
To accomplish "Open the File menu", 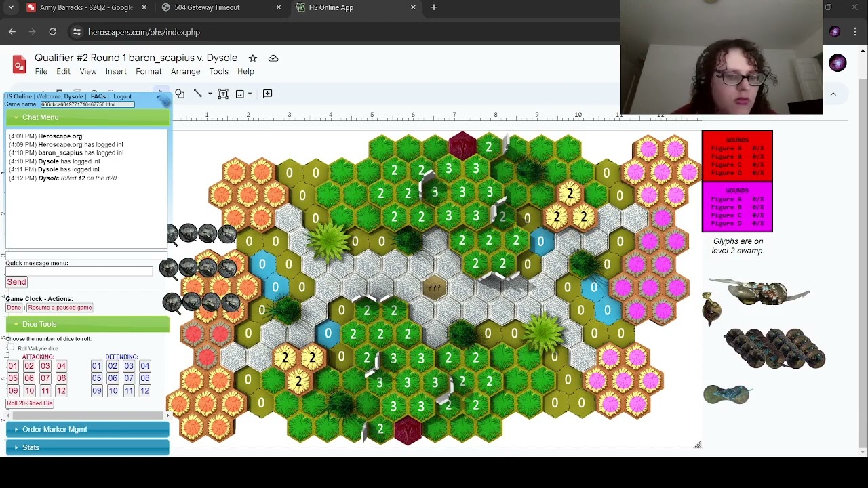I will pyautogui.click(x=41, y=71).
